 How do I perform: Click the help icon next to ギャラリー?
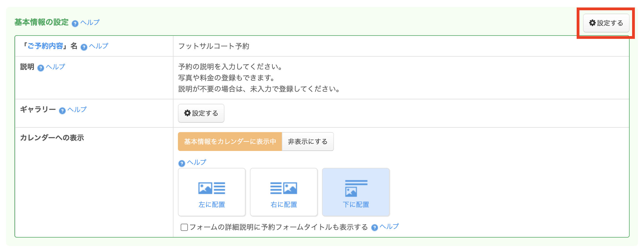62,111
